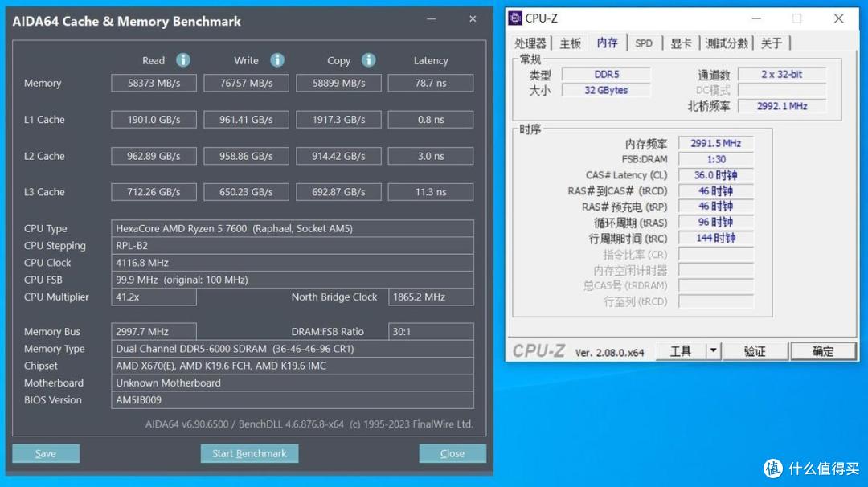Click L3 Cache Copy value 692.87 GB/s

coord(339,192)
